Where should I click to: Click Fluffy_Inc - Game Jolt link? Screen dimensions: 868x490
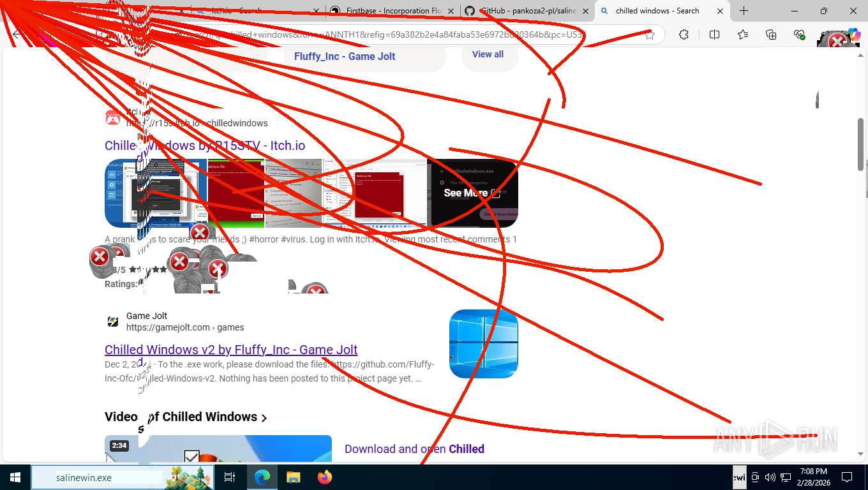click(x=345, y=56)
